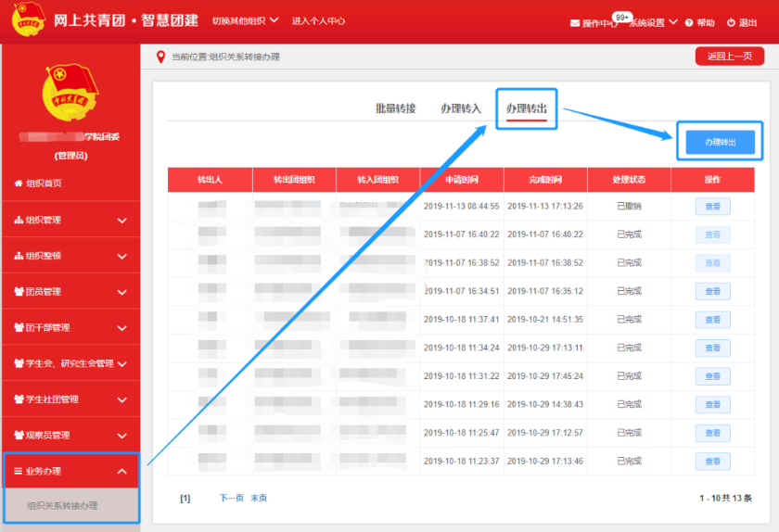The image size is (779, 532).
Task: Click the 操作中心 envelope icon
Action: 574,23
